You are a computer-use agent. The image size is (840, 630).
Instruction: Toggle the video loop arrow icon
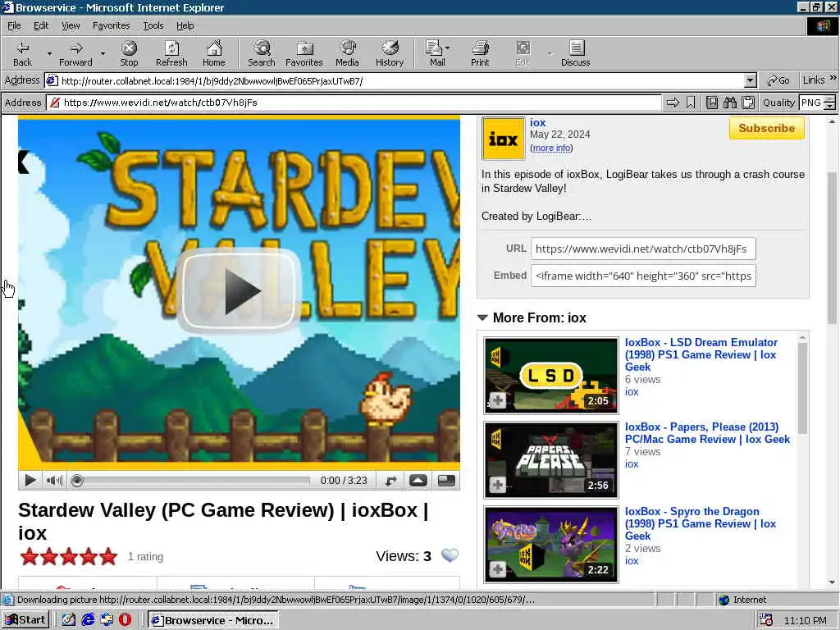391,481
